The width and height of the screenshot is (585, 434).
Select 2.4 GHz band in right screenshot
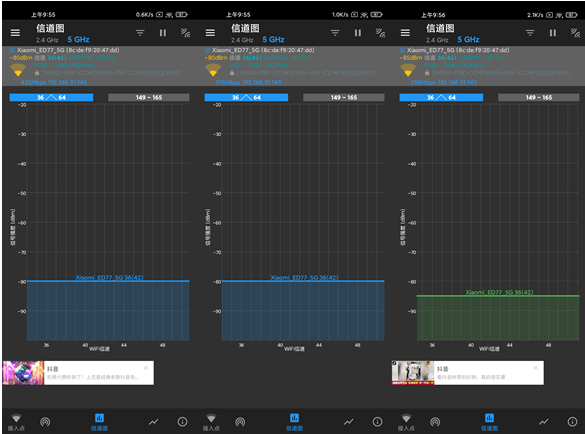(437, 40)
